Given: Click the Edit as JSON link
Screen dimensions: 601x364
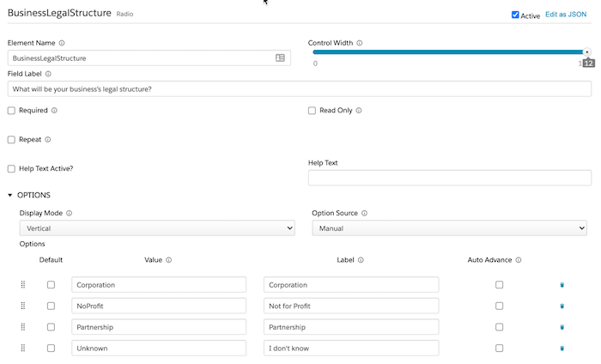Looking at the screenshot, I should [x=568, y=15].
